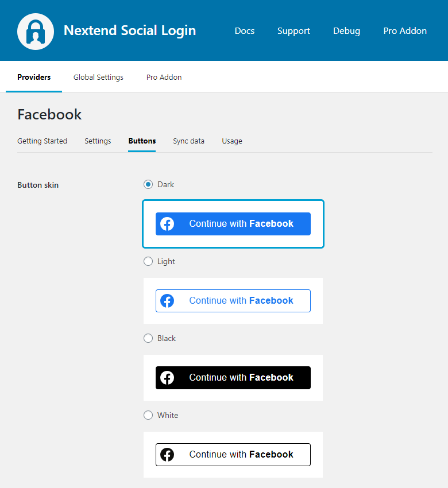Switch to the Sync data sub-tab
This screenshot has height=488, width=448.
(x=188, y=141)
